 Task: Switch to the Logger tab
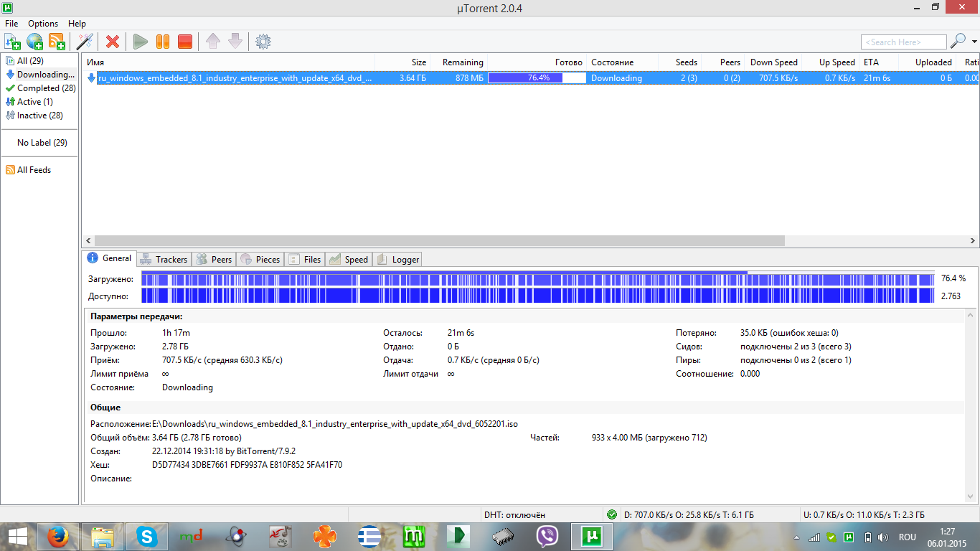pyautogui.click(x=397, y=260)
